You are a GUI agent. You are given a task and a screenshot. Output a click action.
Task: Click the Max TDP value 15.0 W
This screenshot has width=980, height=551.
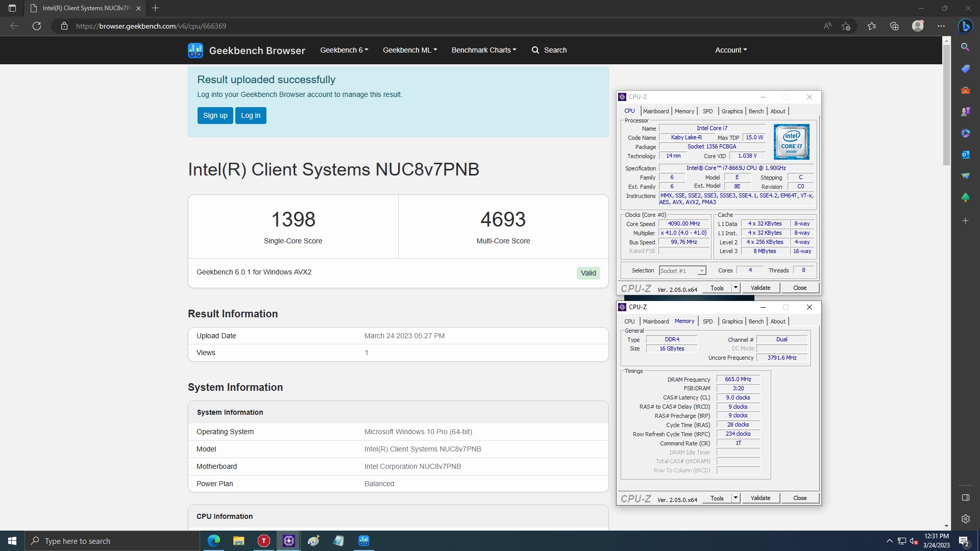(x=754, y=137)
